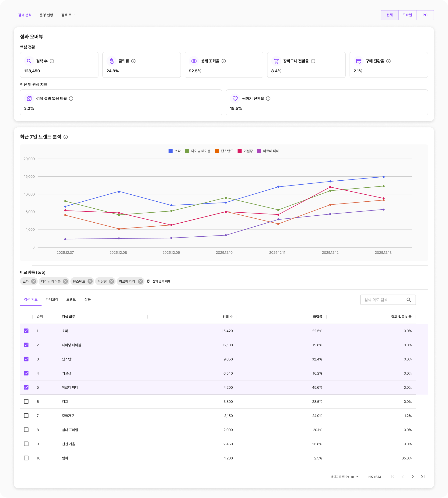Screen dimensions: 448x498
Task: Jump to last page of table
Action: (423, 477)
